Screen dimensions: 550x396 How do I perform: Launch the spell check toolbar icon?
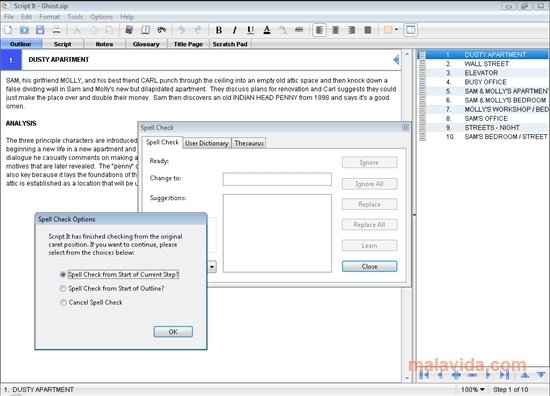[x=129, y=30]
